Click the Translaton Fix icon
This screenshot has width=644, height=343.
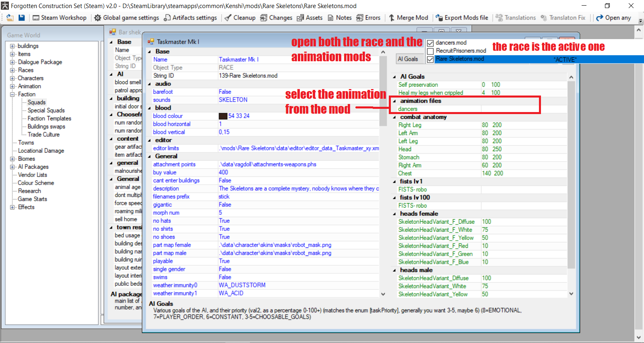(x=544, y=18)
